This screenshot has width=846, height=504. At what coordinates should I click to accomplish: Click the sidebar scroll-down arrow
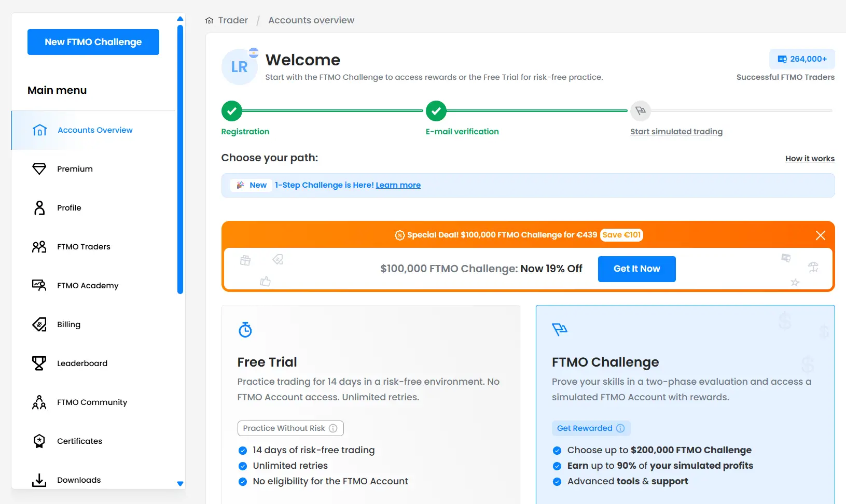[x=180, y=484]
